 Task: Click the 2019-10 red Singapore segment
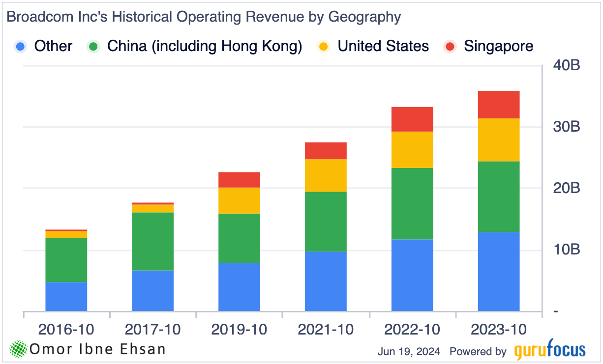click(240, 180)
